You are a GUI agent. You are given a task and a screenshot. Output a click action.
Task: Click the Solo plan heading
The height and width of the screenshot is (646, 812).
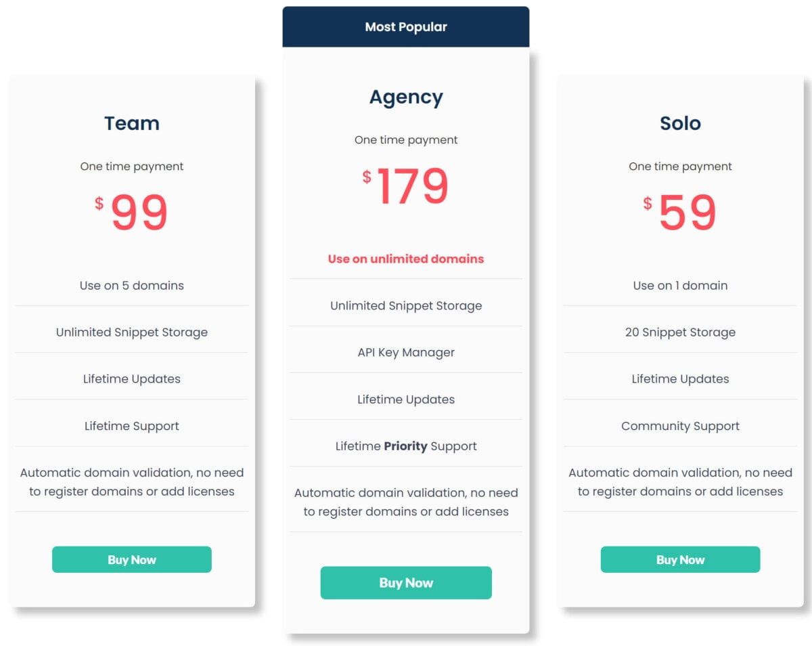(680, 123)
